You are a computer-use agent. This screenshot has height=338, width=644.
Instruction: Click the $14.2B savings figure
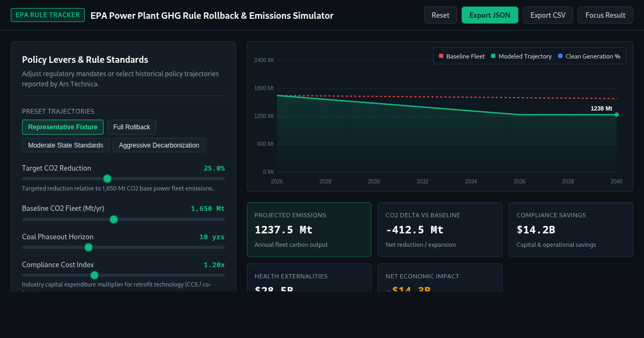pyautogui.click(x=536, y=230)
